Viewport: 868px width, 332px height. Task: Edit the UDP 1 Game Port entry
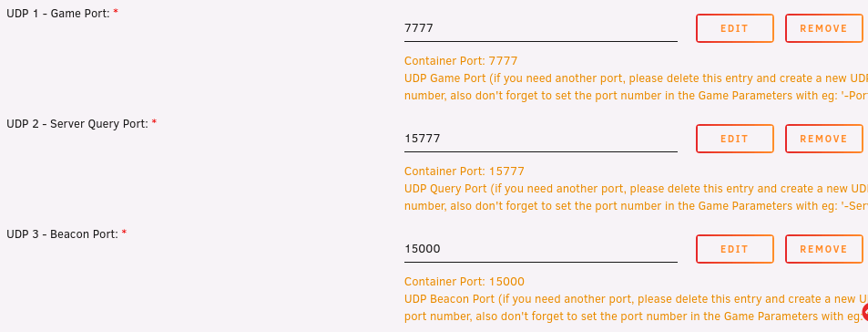pos(735,28)
